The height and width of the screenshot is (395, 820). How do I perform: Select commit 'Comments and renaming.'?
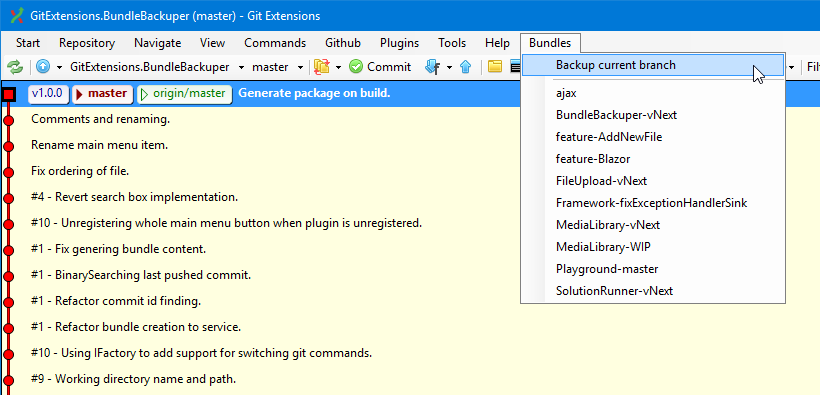[100, 119]
